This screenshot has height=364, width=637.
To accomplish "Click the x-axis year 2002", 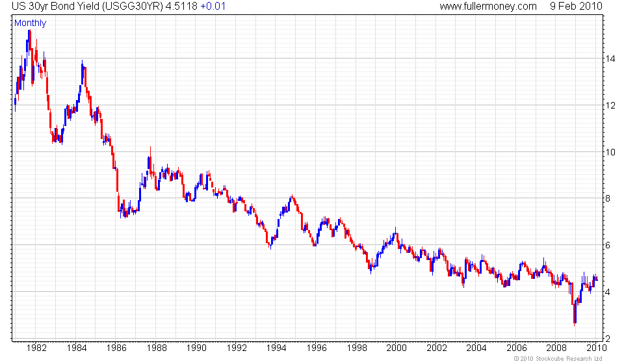I will pos(436,348).
